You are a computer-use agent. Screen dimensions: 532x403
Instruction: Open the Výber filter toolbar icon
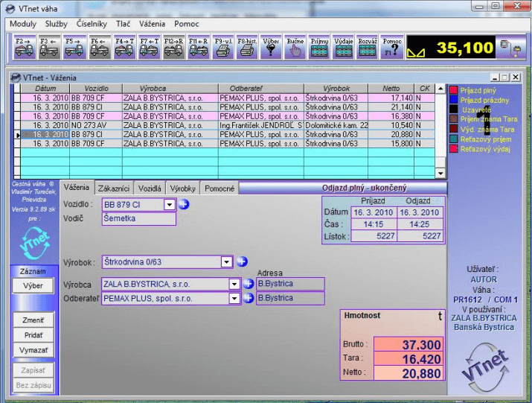(271, 47)
